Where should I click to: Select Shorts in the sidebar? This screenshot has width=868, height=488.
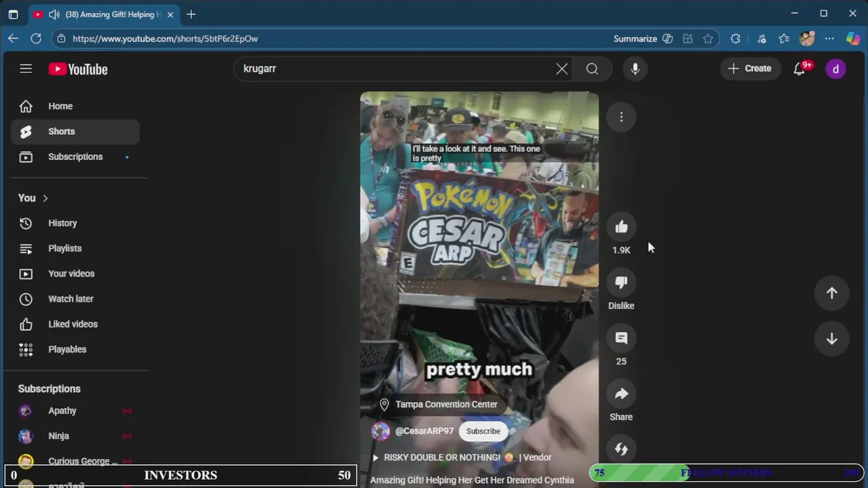(75, 131)
